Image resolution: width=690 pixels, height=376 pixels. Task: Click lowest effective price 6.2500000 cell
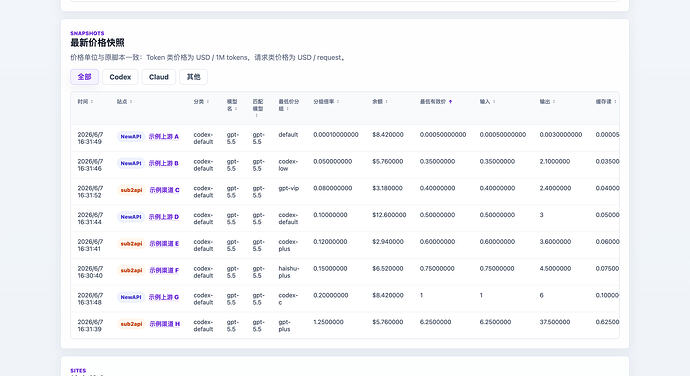(435, 322)
